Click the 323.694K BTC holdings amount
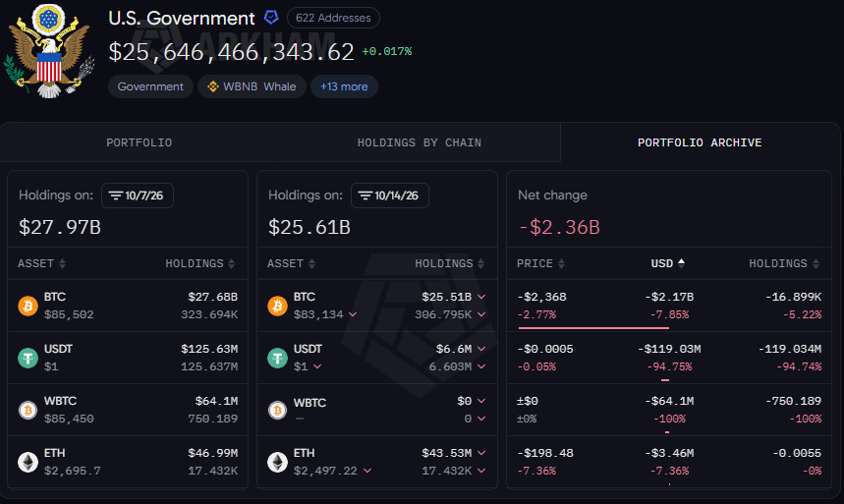The image size is (844, 504). pos(209,314)
